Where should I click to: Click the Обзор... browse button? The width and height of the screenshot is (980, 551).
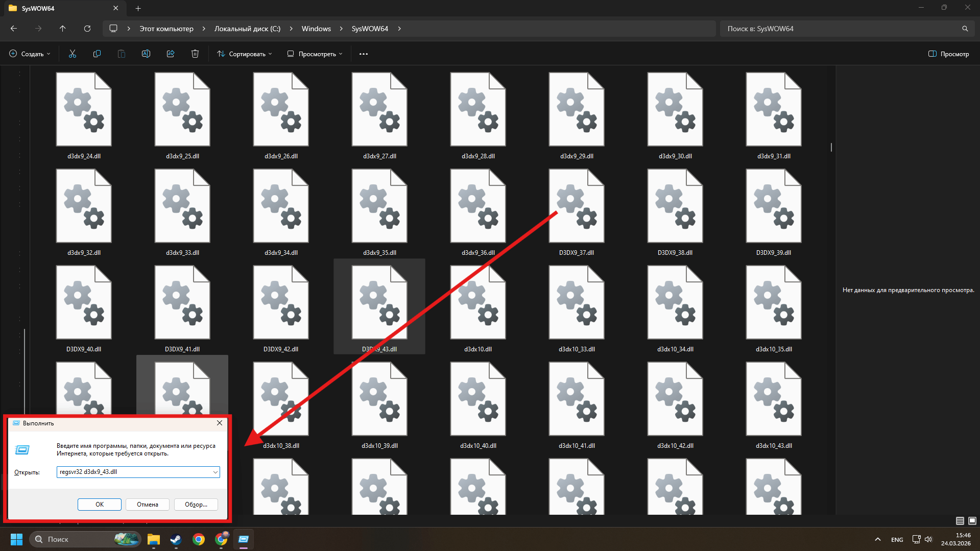[196, 505]
